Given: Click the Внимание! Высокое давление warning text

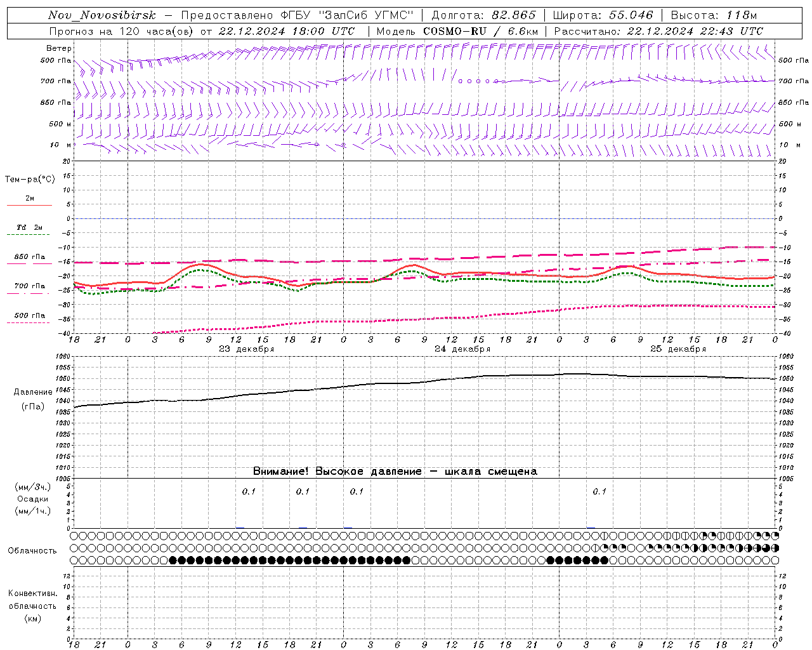Looking at the screenshot, I should click(x=395, y=472).
